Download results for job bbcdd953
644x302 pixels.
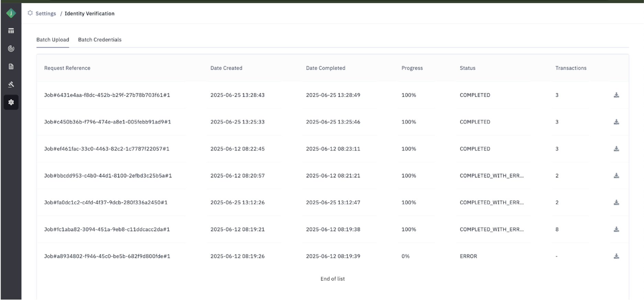(x=616, y=175)
